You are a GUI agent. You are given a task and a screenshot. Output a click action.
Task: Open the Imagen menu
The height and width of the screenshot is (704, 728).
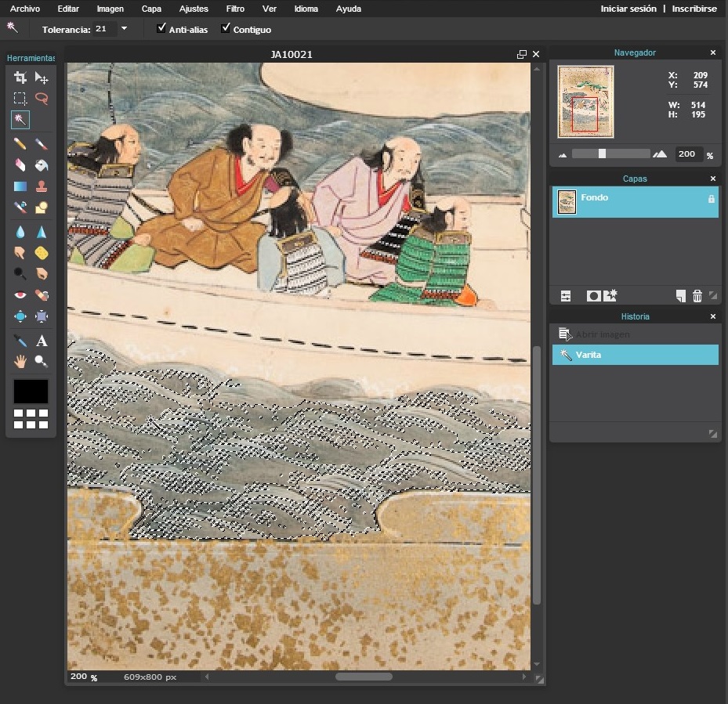pyautogui.click(x=110, y=9)
